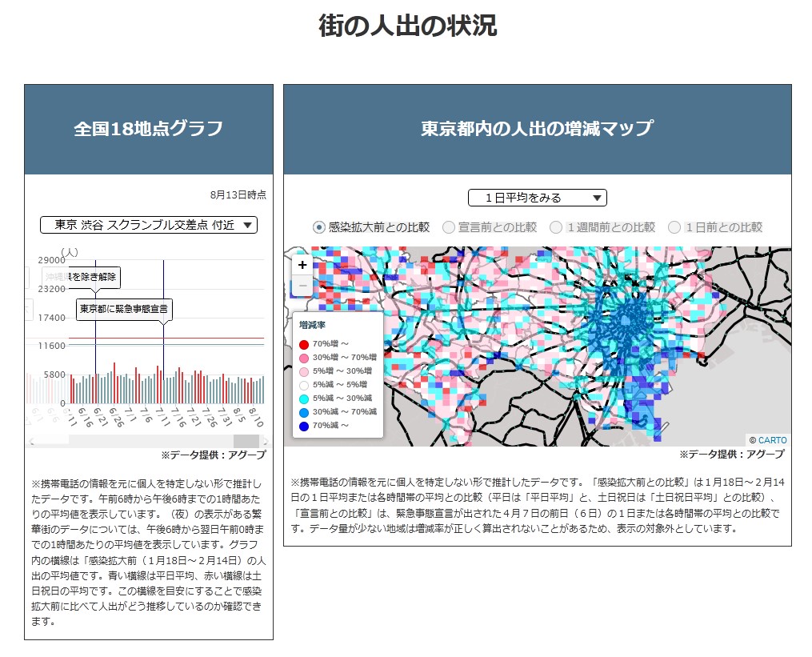Click the chart's horizontal scrollbar thumb
This screenshot has width=812, height=657.
[246, 442]
